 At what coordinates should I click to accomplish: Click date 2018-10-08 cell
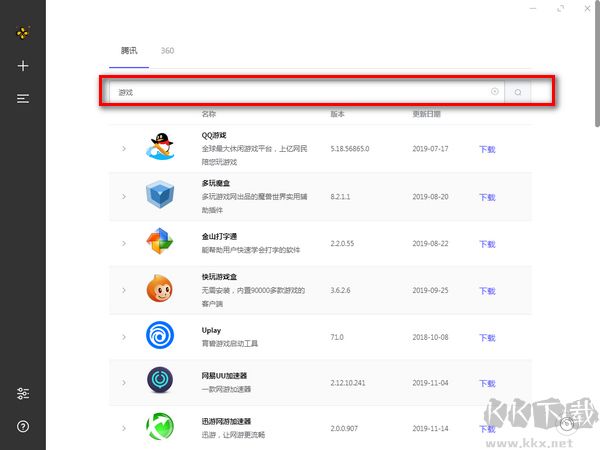[x=430, y=337]
